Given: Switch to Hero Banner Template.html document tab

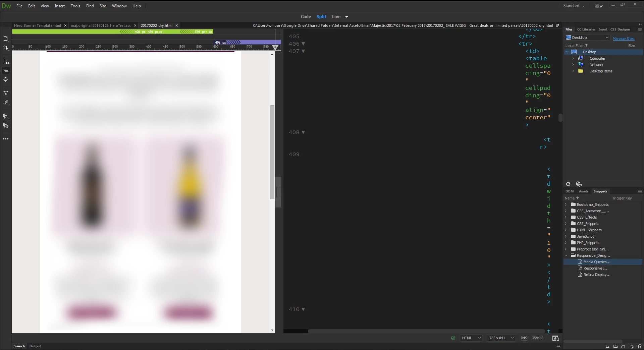Looking at the screenshot, I should click(x=38, y=25).
